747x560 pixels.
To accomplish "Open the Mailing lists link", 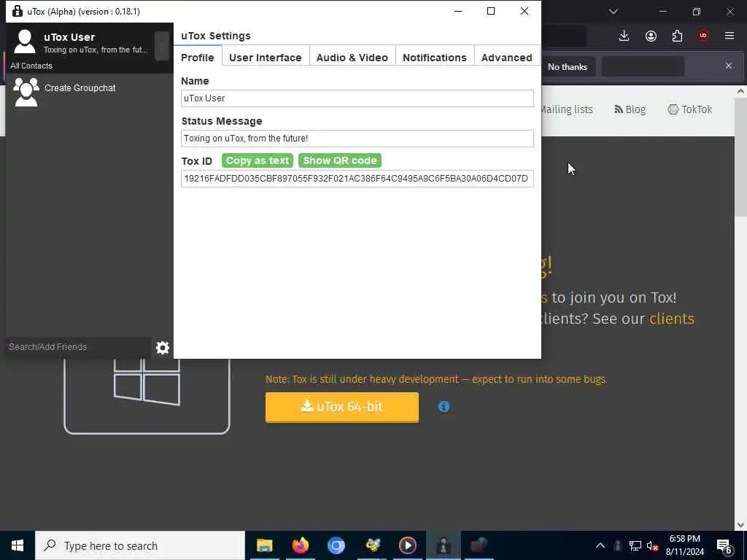I will tap(567, 109).
